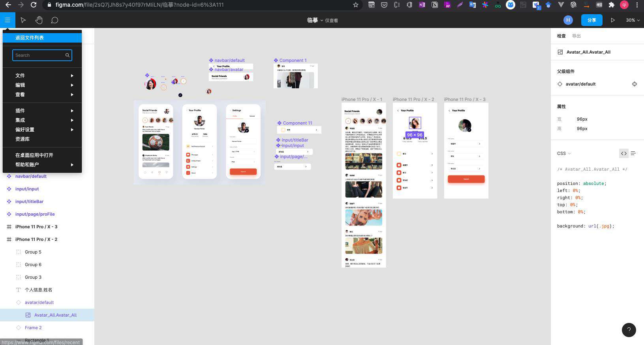Open the browser extensions puzzle icon
644x345 pixels.
point(612,5)
